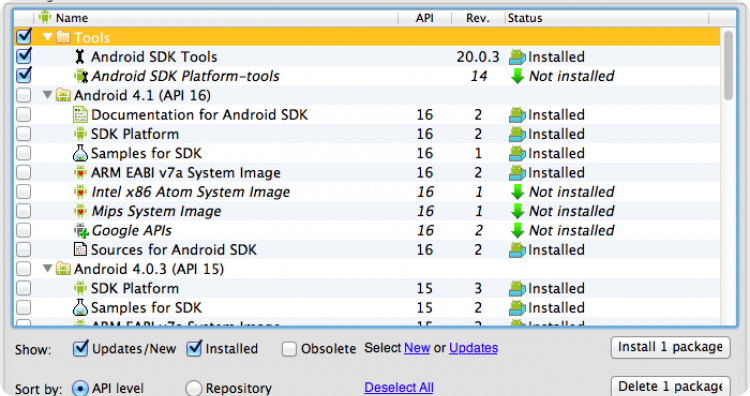Select New packages link

point(417,348)
